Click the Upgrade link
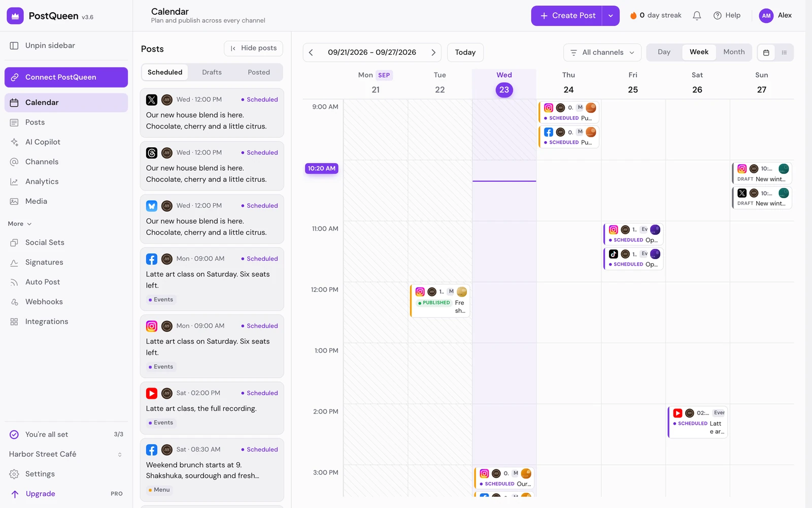 [x=66, y=494]
